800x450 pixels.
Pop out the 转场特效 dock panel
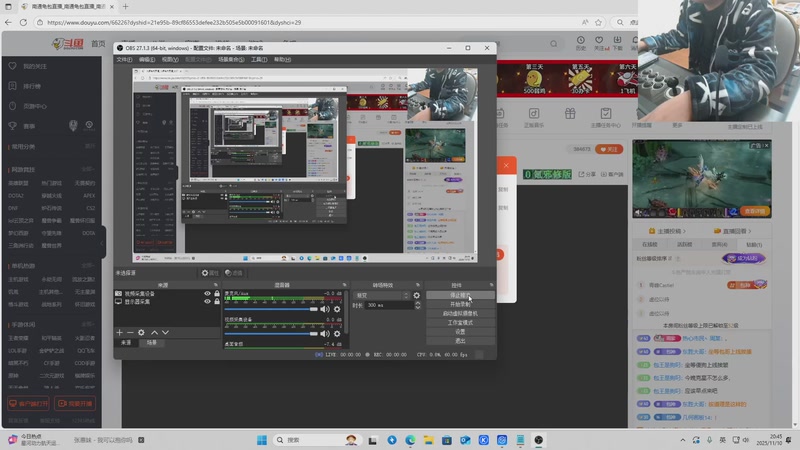pos(418,285)
